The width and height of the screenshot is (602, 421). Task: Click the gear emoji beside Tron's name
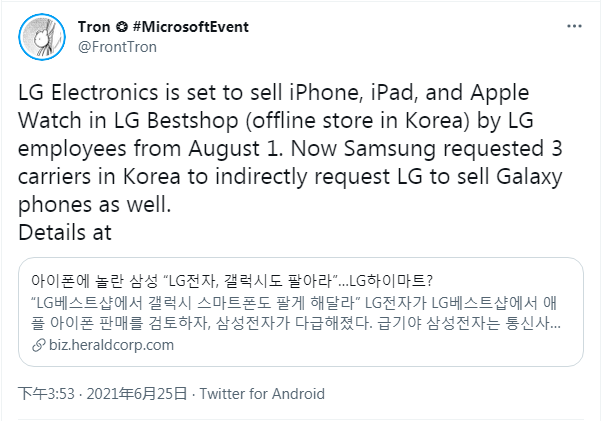pos(122,26)
